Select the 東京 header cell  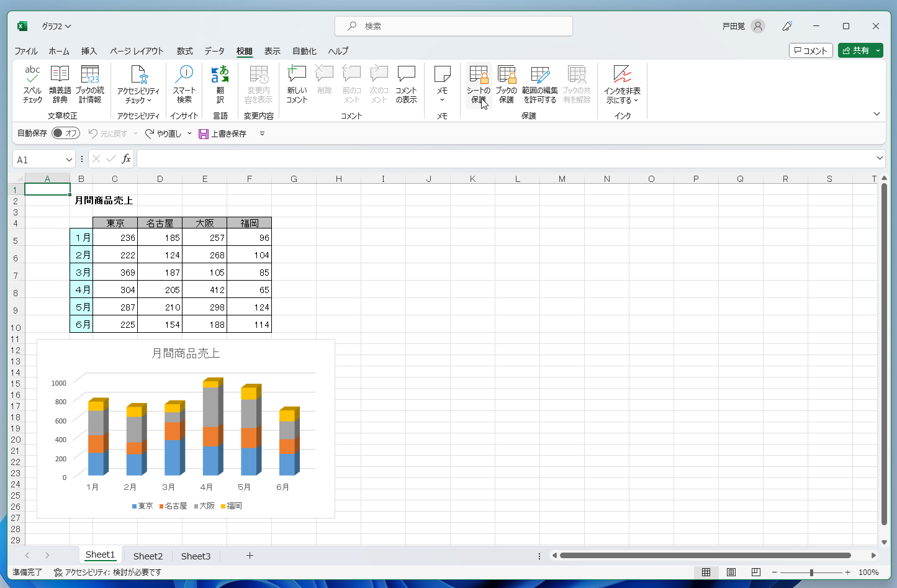click(115, 223)
